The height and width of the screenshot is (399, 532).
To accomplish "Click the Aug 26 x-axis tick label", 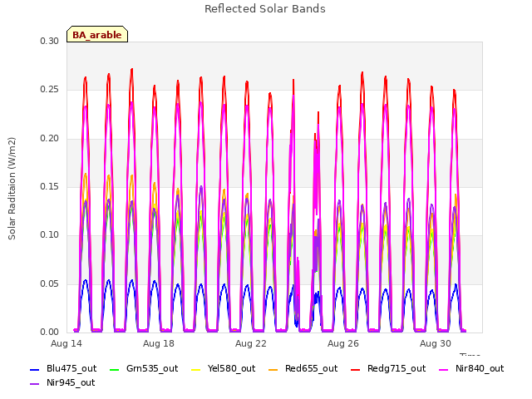I will click(343, 343).
